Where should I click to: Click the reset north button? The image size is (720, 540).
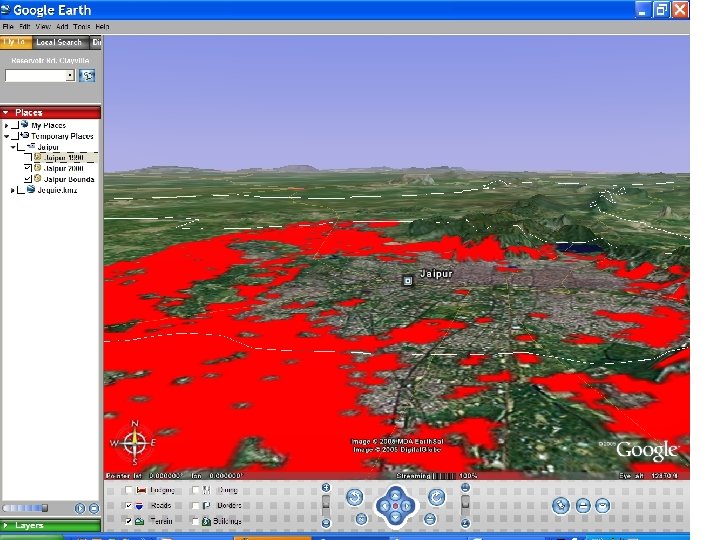point(361,519)
